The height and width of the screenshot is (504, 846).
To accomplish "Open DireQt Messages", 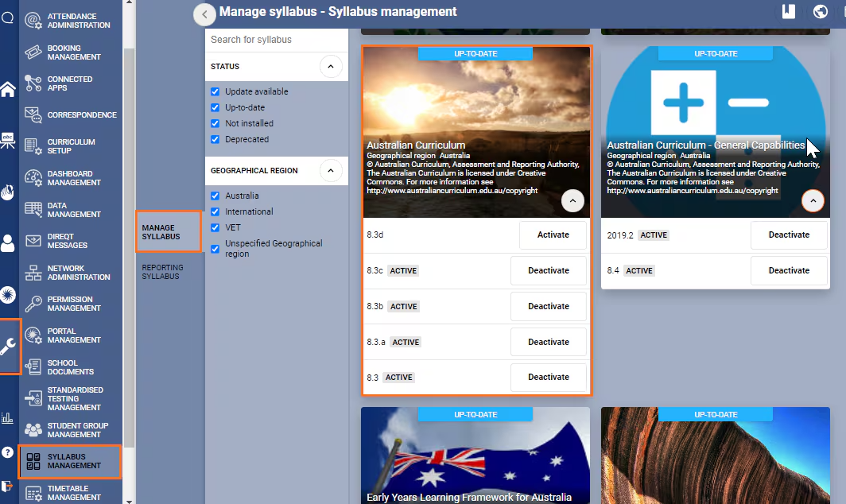I will pyautogui.click(x=71, y=241).
